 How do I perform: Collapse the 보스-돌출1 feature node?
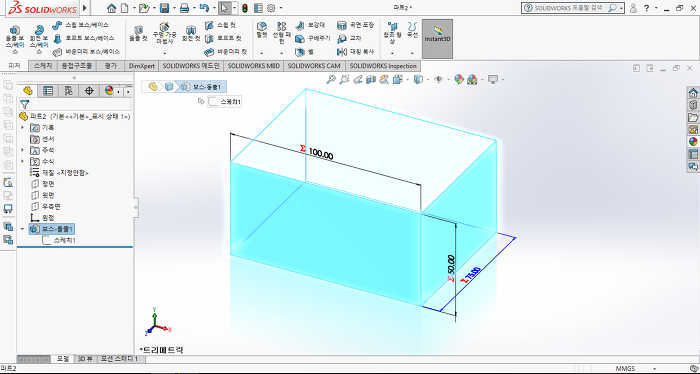pyautogui.click(x=22, y=229)
